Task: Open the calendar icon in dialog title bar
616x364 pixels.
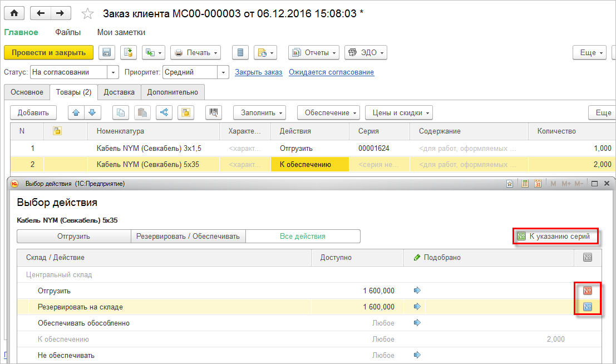Action: point(538,184)
